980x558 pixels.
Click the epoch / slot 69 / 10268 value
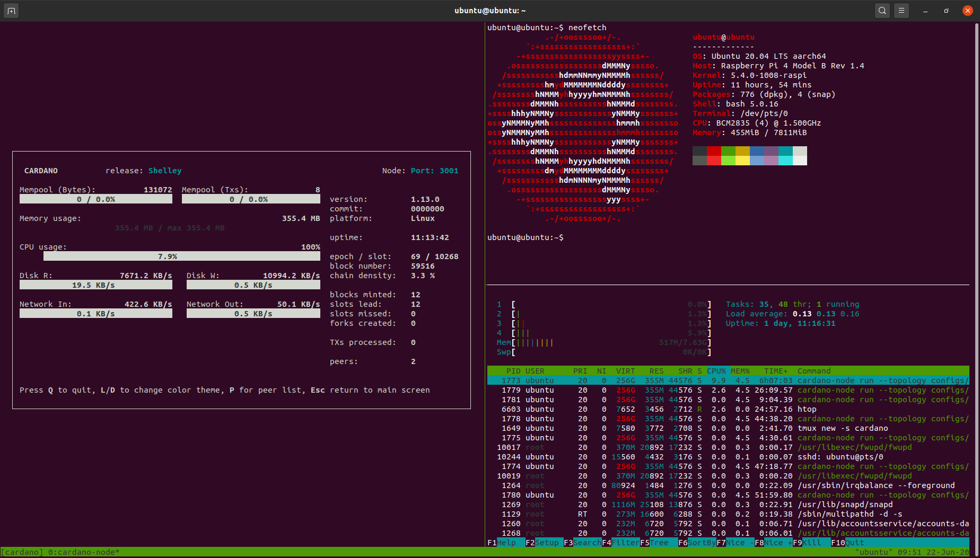click(x=435, y=256)
